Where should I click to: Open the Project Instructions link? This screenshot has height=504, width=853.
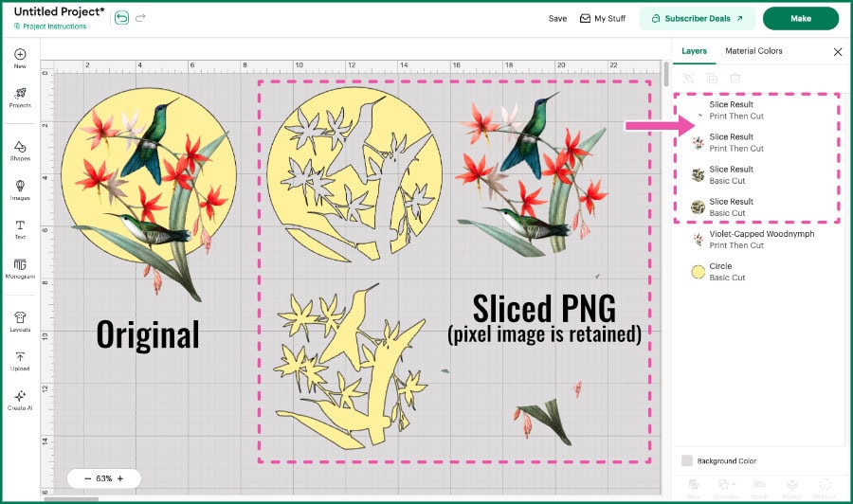(50, 27)
